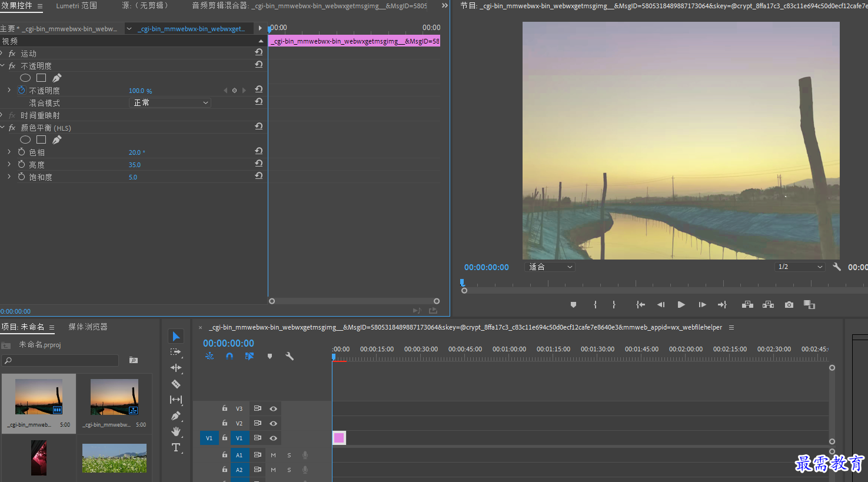
Task: Open Effect Controls panel menu
Action: pos(40,6)
